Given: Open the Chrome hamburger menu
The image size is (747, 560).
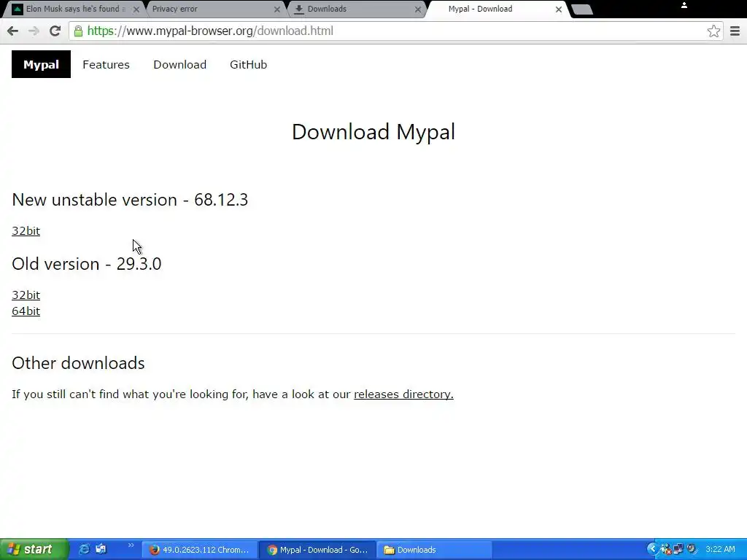Looking at the screenshot, I should click(x=735, y=31).
